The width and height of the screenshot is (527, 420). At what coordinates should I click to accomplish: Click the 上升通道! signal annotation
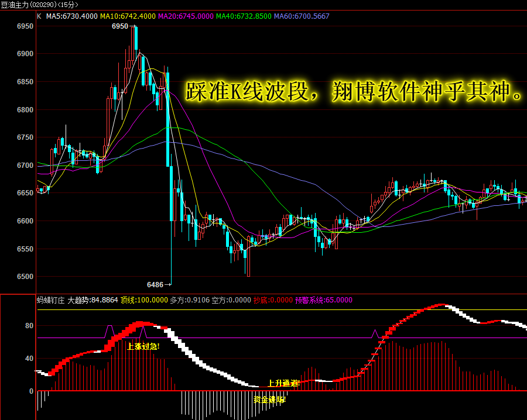pyautogui.click(x=284, y=383)
